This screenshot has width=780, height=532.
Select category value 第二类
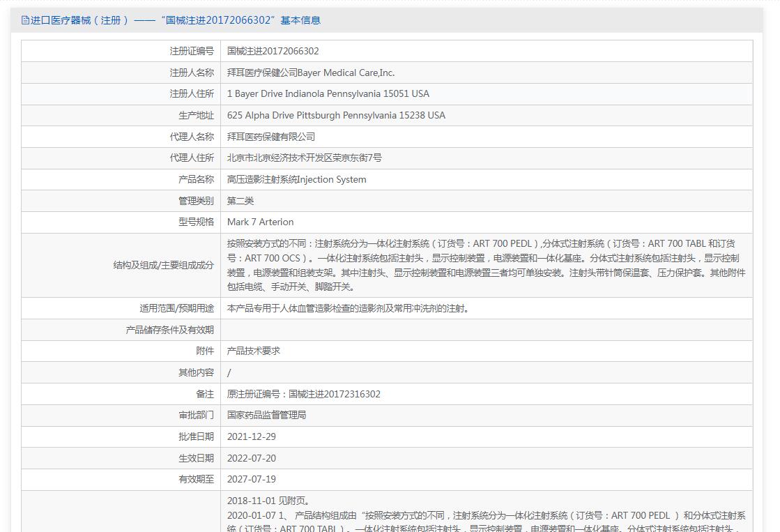click(x=240, y=201)
